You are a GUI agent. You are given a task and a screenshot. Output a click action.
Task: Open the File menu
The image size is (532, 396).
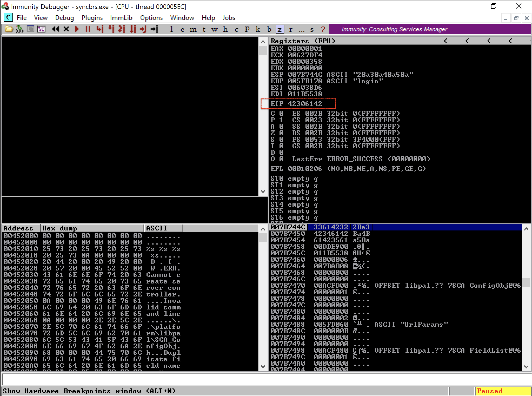tap(22, 18)
